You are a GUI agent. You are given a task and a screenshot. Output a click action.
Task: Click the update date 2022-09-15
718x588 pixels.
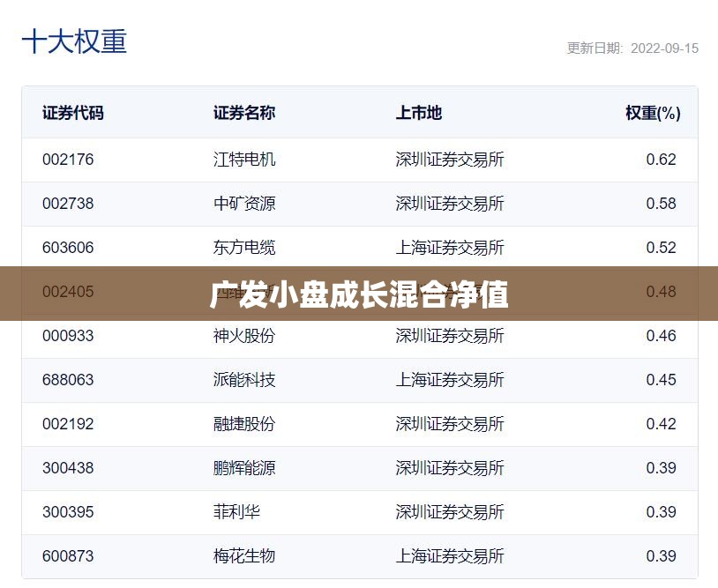tap(664, 48)
